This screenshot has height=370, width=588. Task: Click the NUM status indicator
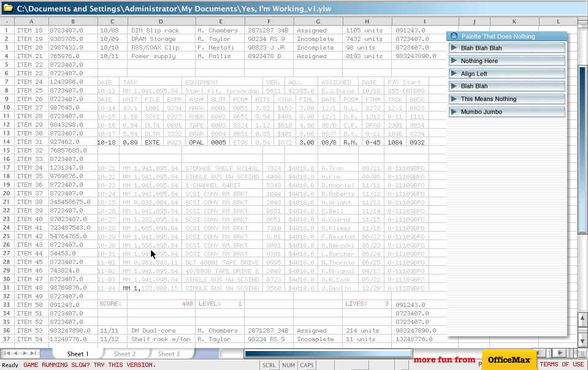click(288, 364)
